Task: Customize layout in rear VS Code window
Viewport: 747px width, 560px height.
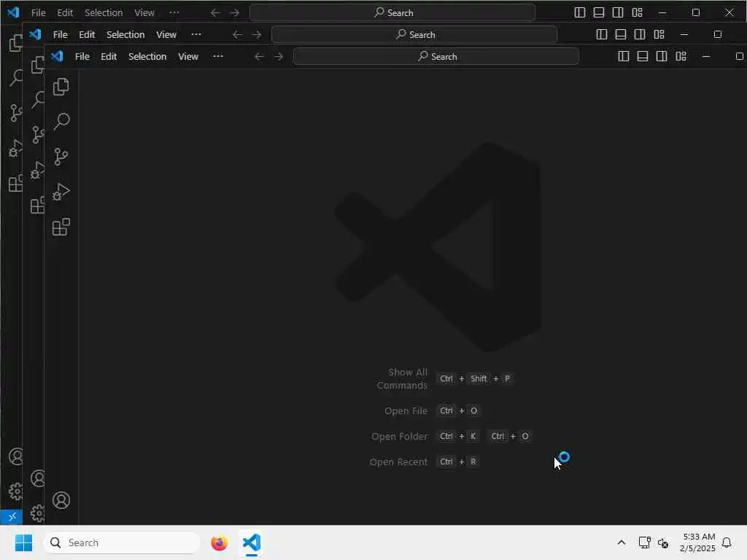Action: [x=637, y=13]
